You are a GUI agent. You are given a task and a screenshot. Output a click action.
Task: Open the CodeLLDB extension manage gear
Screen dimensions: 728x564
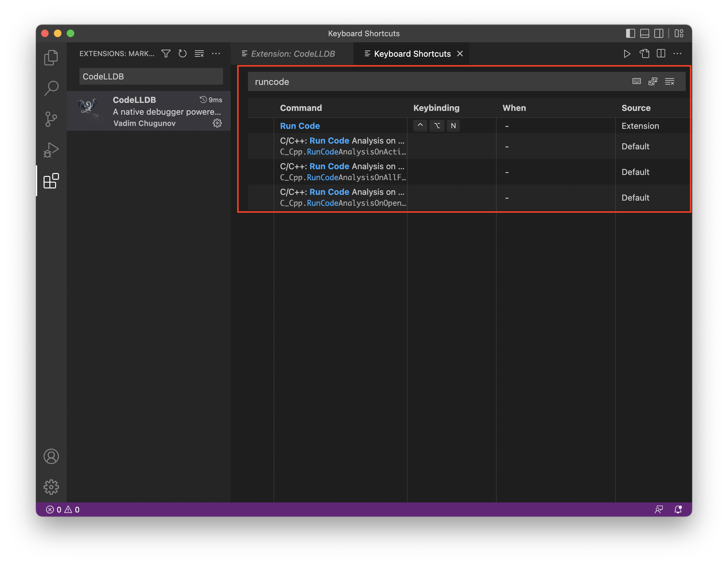(x=217, y=123)
